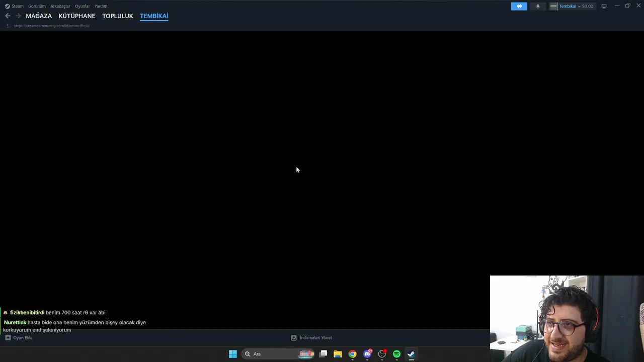
Task: Open the KÜTÜPHANE library tab
Action: tap(77, 16)
